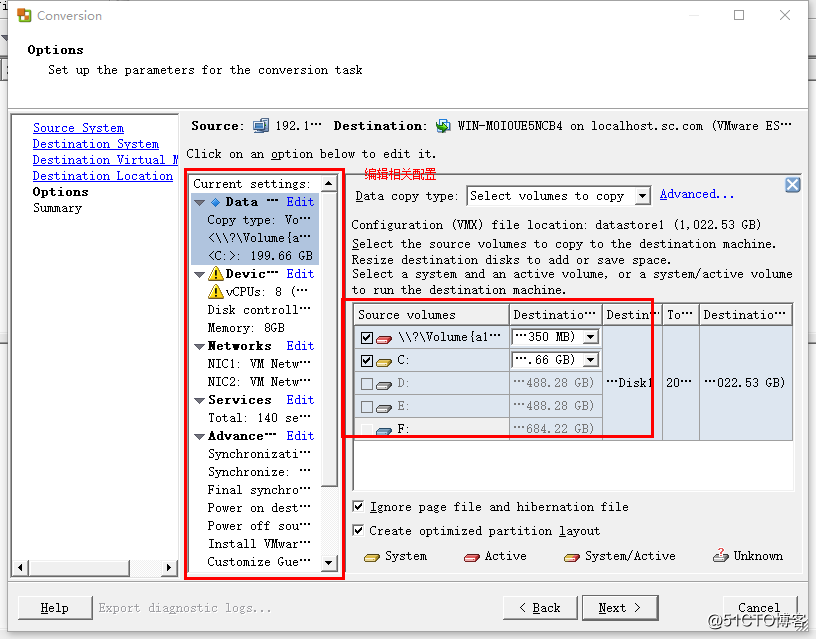The height and width of the screenshot is (639, 816).
Task: Click the Active legend disk icon
Action: pyautogui.click(x=471, y=558)
